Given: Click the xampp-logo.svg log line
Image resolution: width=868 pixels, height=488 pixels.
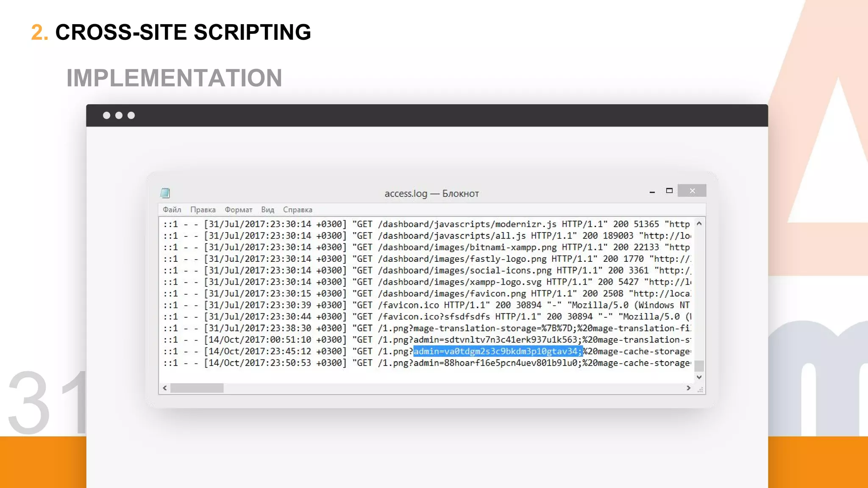Looking at the screenshot, I should (427, 282).
